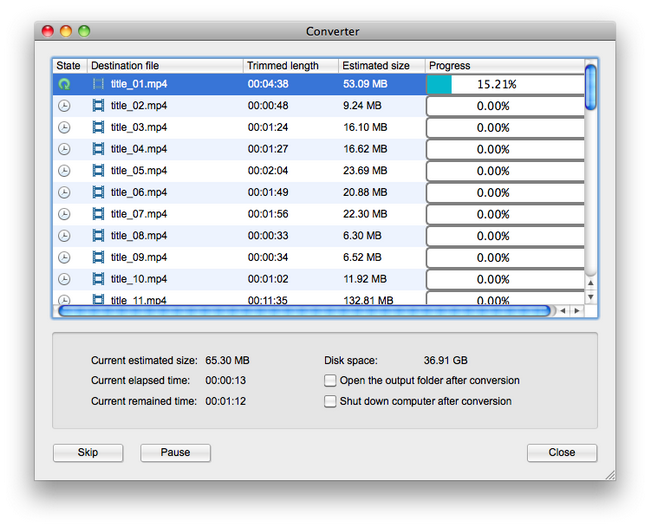Click the 53.09 MB estimated size cell
The image size is (650, 528).
[365, 84]
